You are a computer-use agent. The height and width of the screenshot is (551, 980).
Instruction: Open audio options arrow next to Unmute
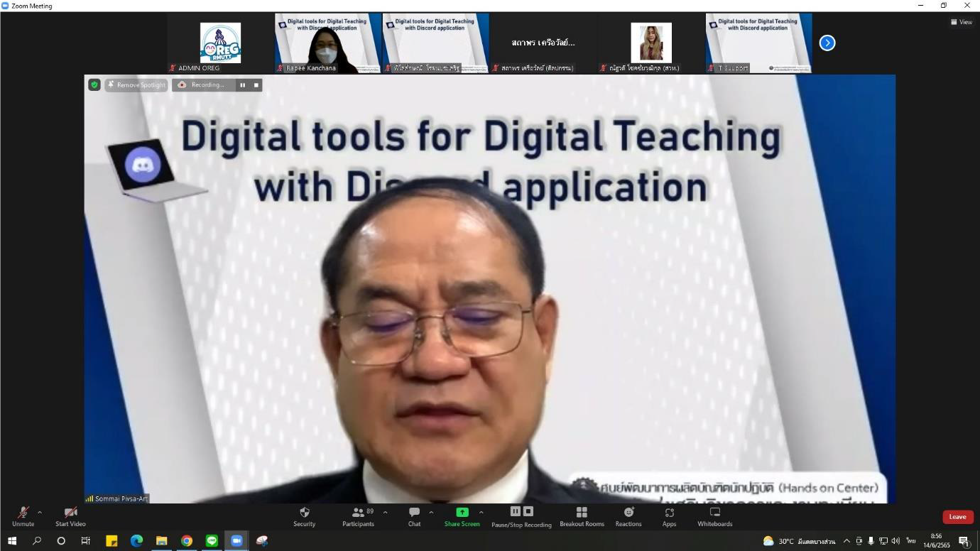pos(40,512)
